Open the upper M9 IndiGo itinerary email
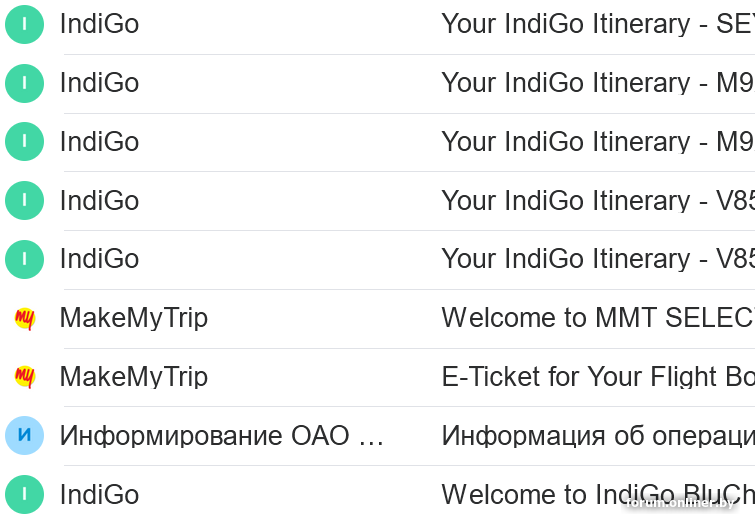 tap(596, 83)
